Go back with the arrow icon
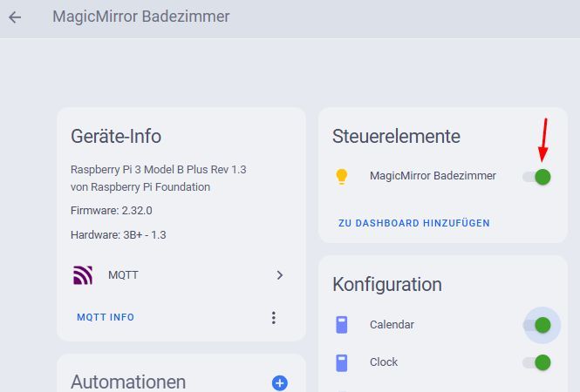Image resolution: width=580 pixels, height=392 pixels. pos(15,17)
